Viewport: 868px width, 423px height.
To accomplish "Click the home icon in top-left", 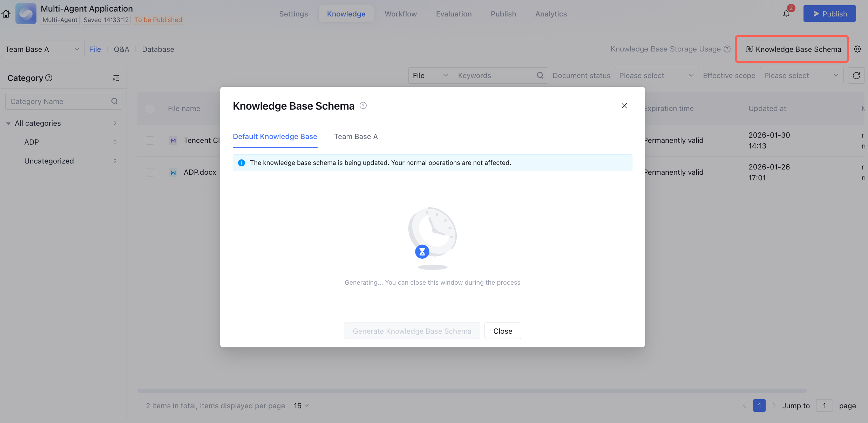I will tap(6, 14).
